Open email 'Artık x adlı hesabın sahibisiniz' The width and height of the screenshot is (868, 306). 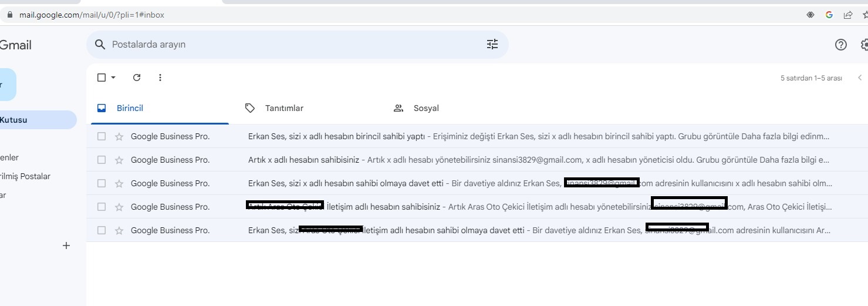303,160
